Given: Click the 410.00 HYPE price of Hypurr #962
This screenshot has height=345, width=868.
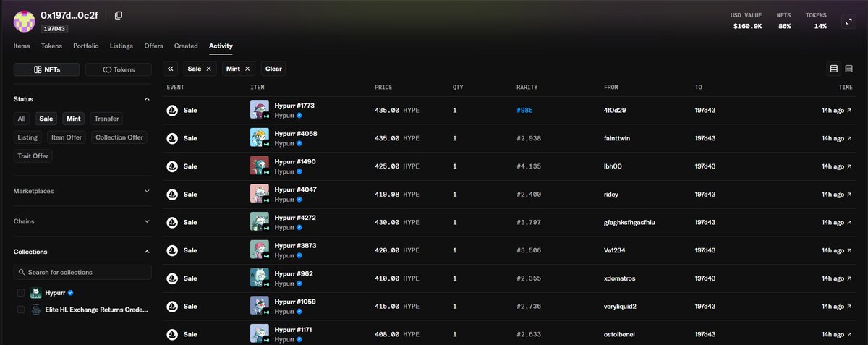Looking at the screenshot, I should click(396, 278).
